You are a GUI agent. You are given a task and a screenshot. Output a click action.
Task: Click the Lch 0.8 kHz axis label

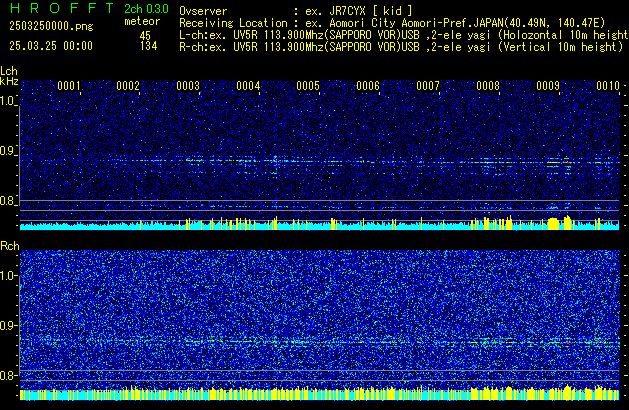click(x=8, y=201)
